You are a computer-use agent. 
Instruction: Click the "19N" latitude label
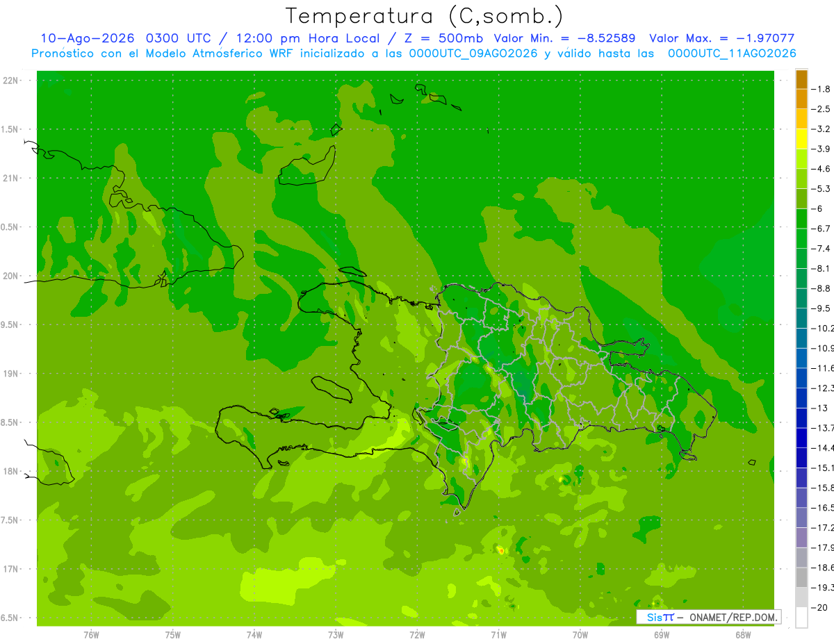[11, 374]
